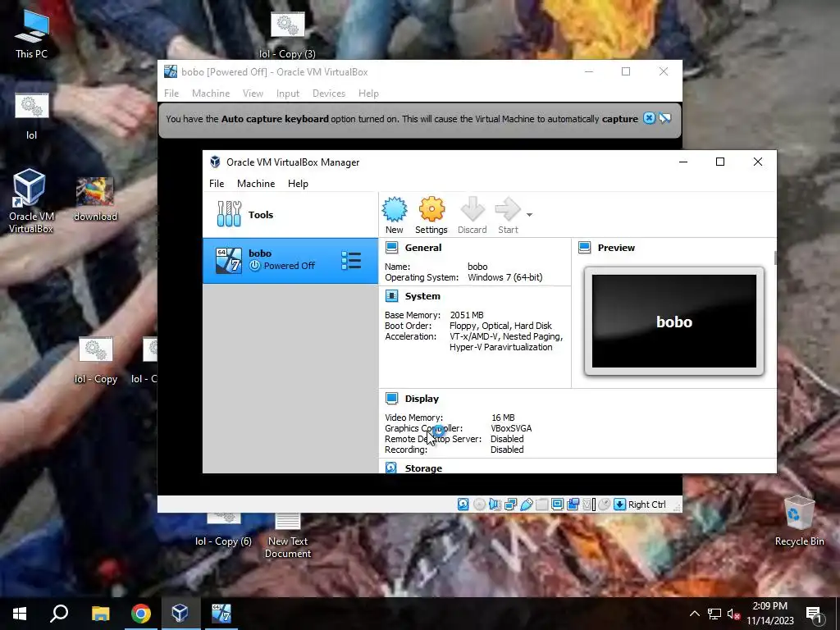The image size is (840, 630).
Task: Click the Windows 7 (64-bit) operating system value
Action: coord(504,277)
